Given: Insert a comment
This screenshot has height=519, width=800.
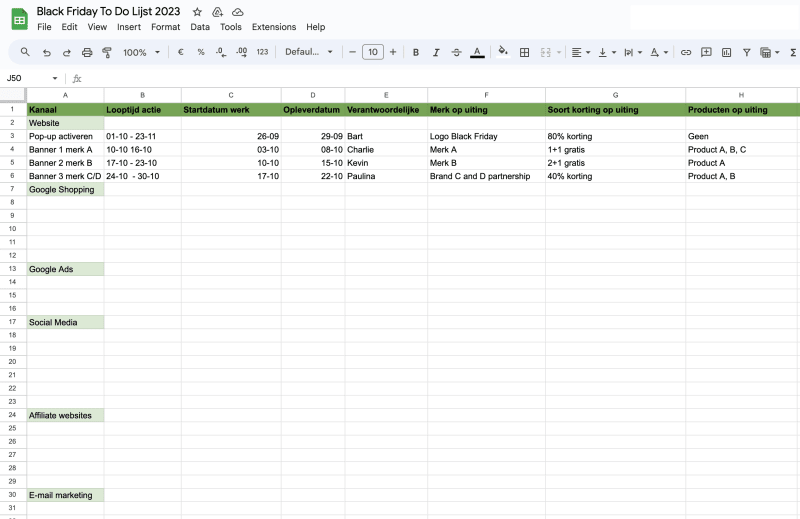Looking at the screenshot, I should coord(706,52).
